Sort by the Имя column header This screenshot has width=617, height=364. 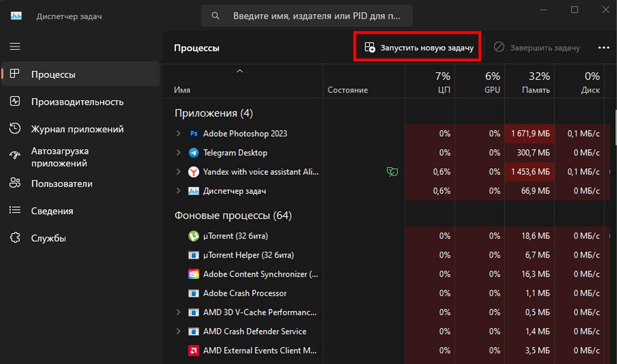243,82
